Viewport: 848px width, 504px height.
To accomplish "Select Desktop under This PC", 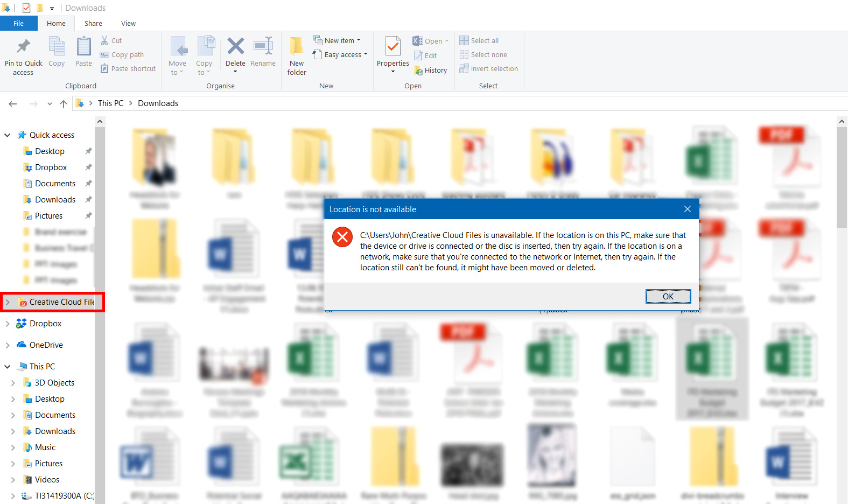I will [50, 398].
